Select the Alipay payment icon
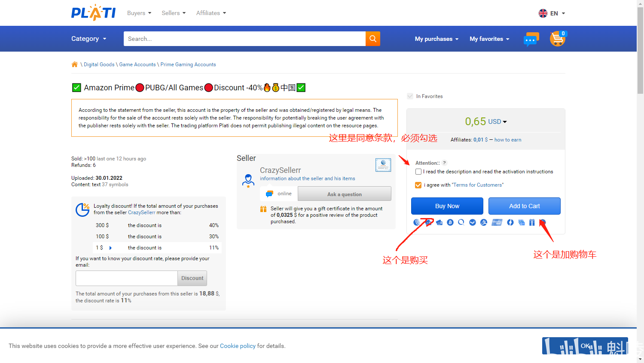Viewport: 644px width, 363px height. [484, 222]
